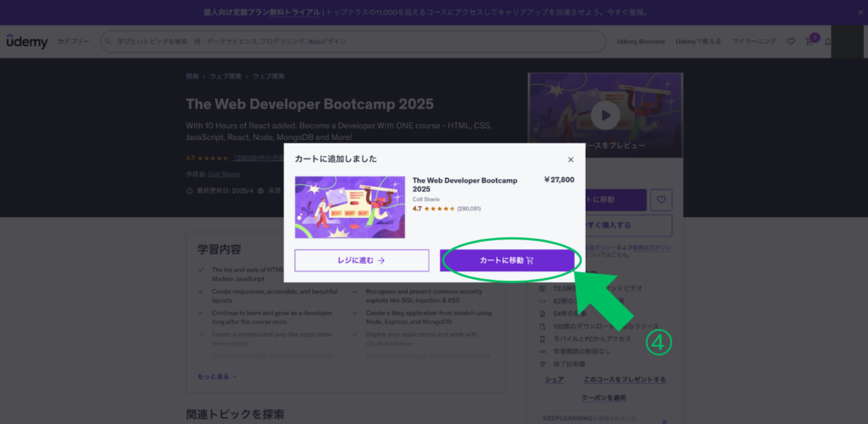Click the 無料トライアル banner link
Screen dimensions: 868x424
coord(294,12)
